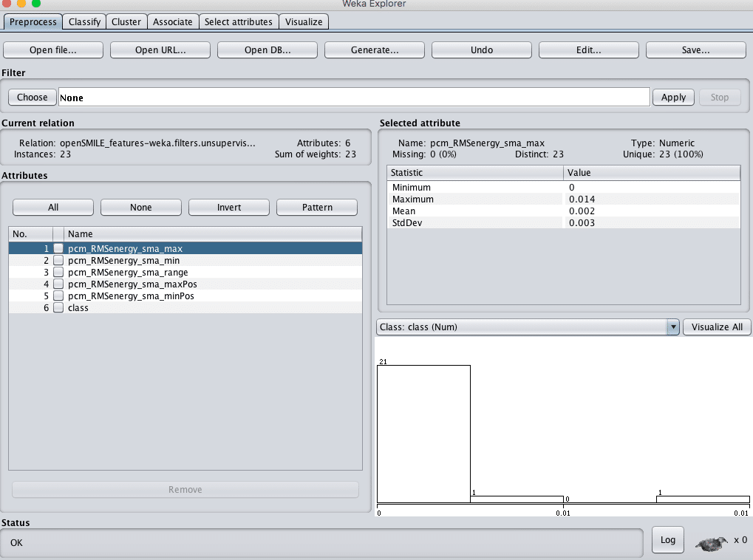Switch to the Preprocess tab

tap(33, 22)
